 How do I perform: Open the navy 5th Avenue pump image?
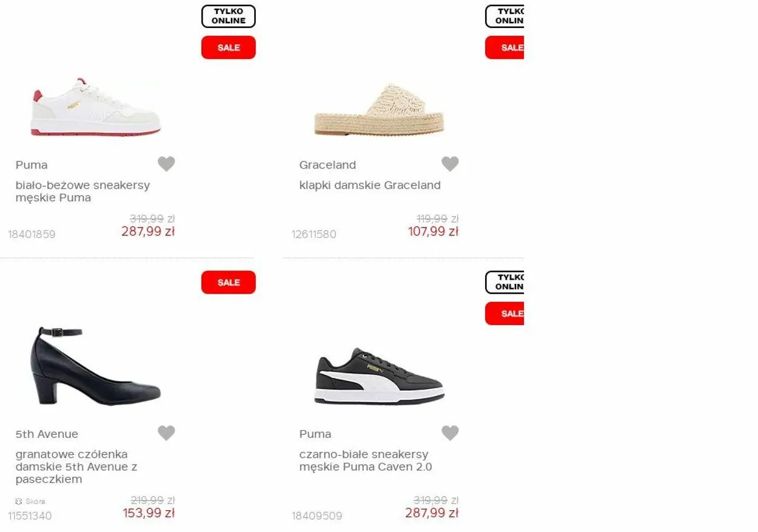click(96, 366)
